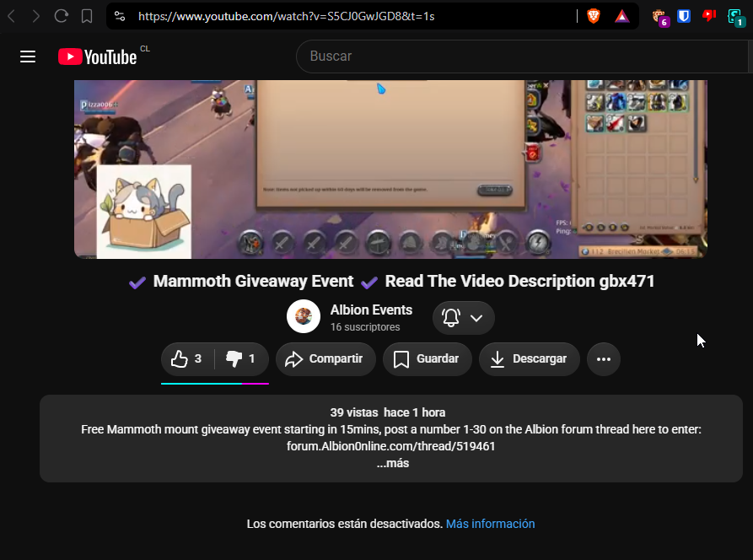Open the Bitwarden shield extension

[x=684, y=16]
